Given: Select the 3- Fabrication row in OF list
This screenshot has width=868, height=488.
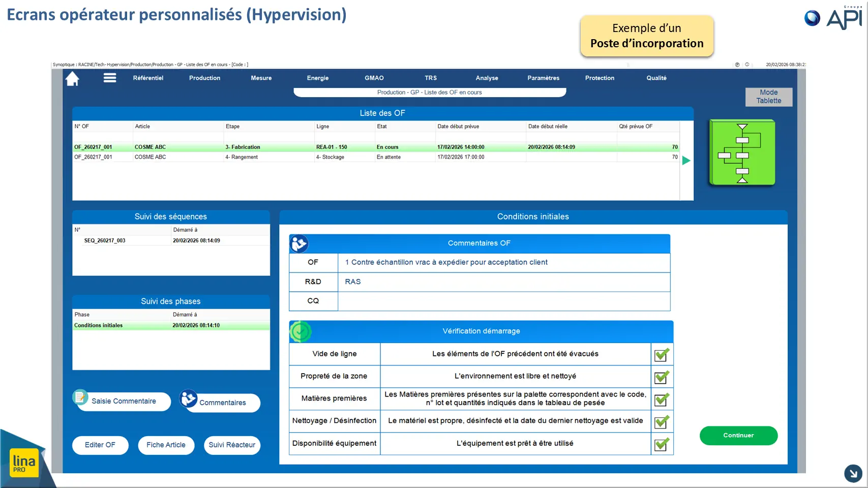Looking at the screenshot, I should (x=376, y=147).
